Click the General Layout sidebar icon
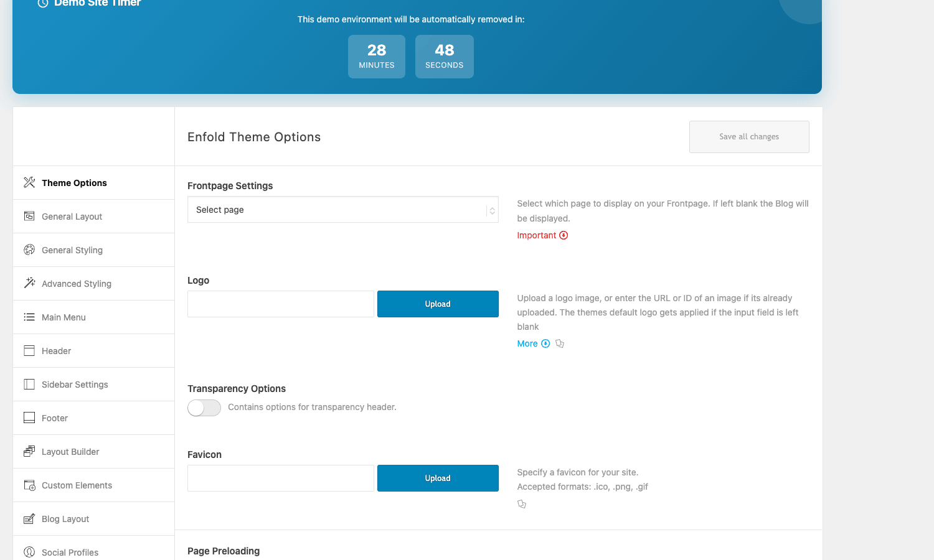 pyautogui.click(x=29, y=216)
